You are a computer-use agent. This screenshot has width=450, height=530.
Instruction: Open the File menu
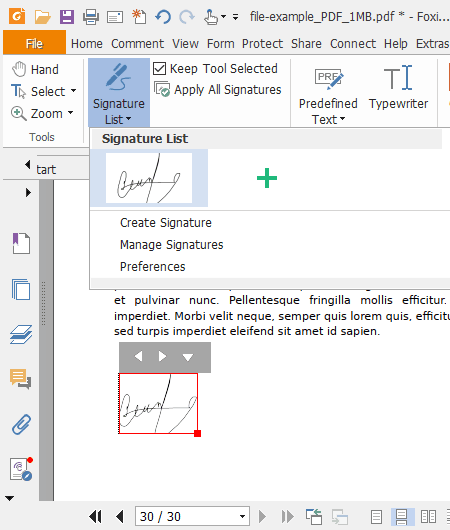pyautogui.click(x=34, y=43)
